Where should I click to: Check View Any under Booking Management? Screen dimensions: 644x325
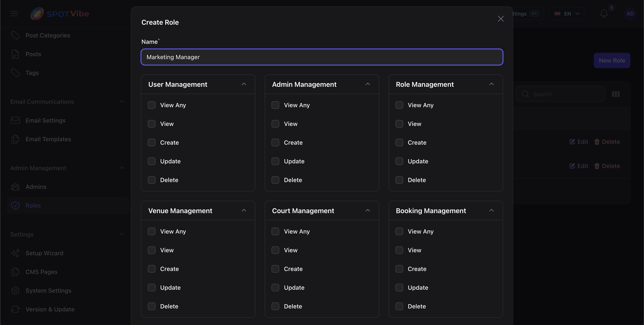[399, 231]
